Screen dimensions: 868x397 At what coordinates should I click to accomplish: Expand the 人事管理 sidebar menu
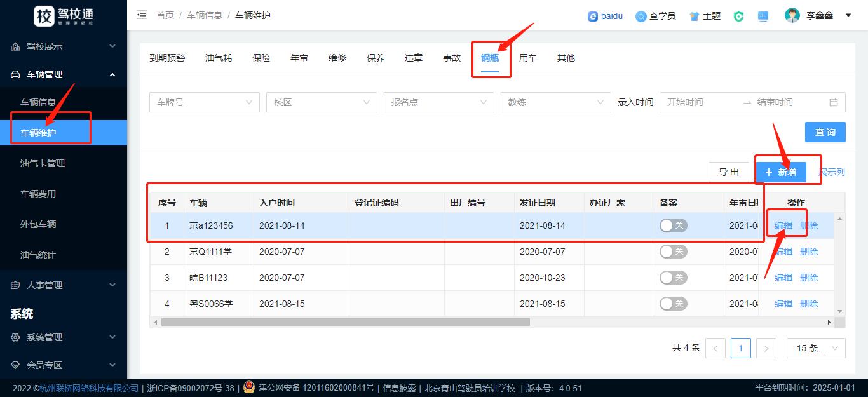tap(112, 285)
